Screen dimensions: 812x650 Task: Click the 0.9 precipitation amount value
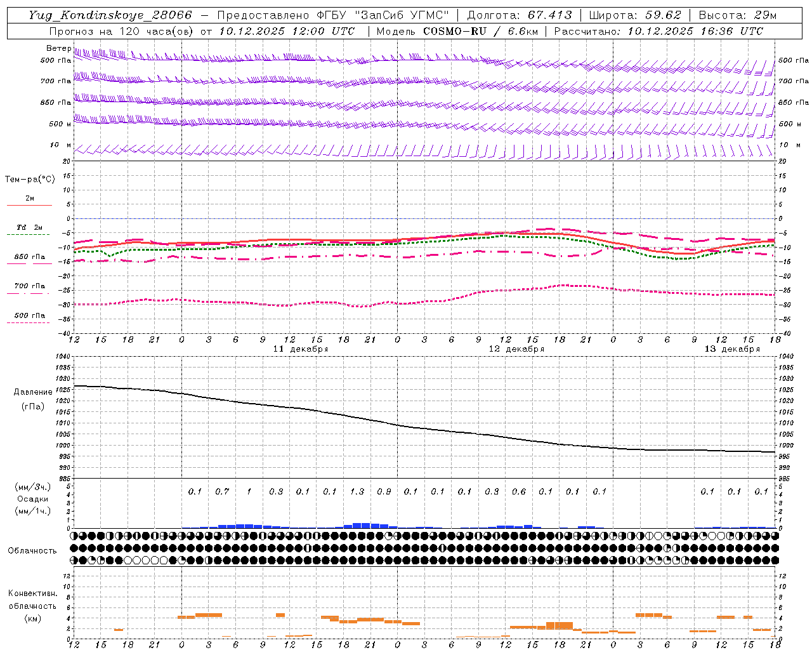tap(384, 491)
